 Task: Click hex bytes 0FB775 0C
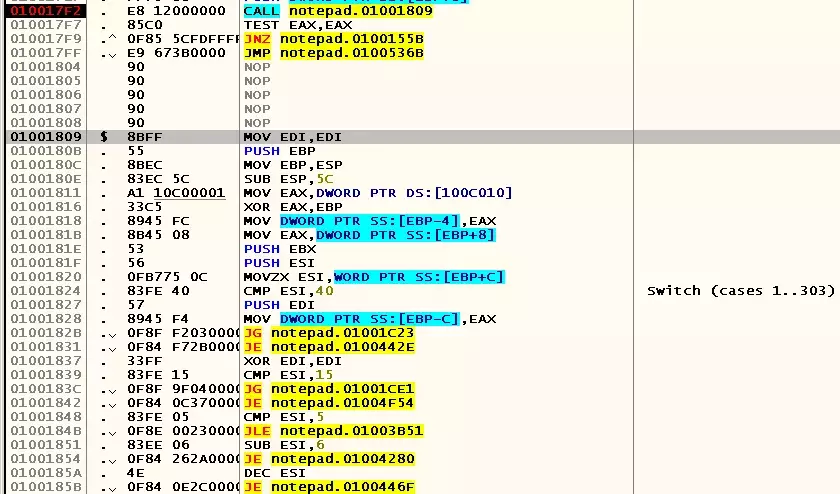[167, 276]
